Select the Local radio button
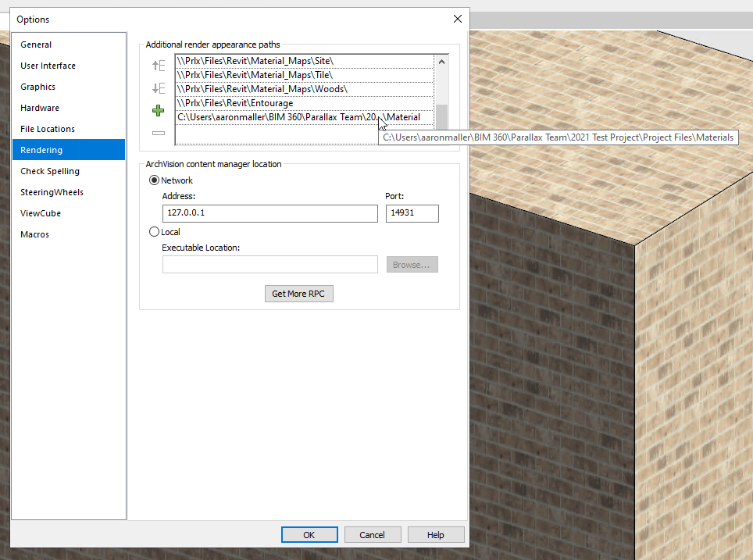Viewport: 753px width, 560px height. 154,232
